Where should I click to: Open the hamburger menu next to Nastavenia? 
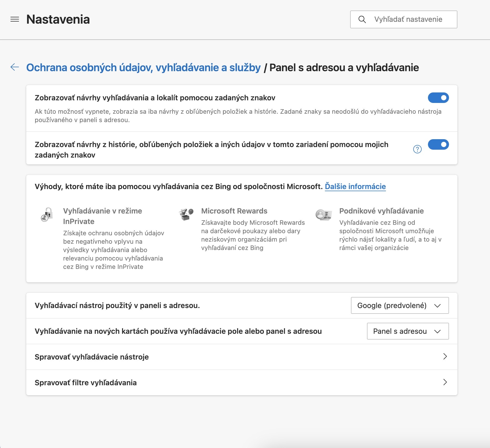coord(15,19)
